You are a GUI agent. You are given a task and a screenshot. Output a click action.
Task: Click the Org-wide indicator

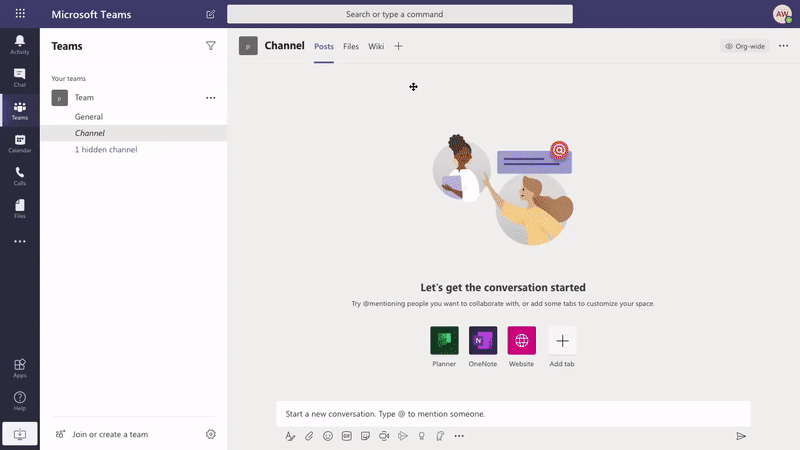745,46
